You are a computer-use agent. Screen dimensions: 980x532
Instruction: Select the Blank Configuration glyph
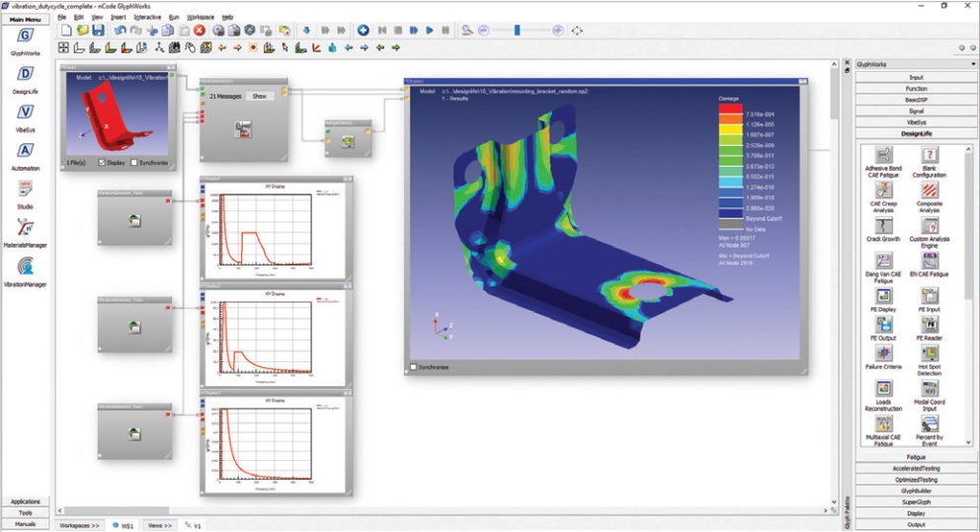point(930,162)
